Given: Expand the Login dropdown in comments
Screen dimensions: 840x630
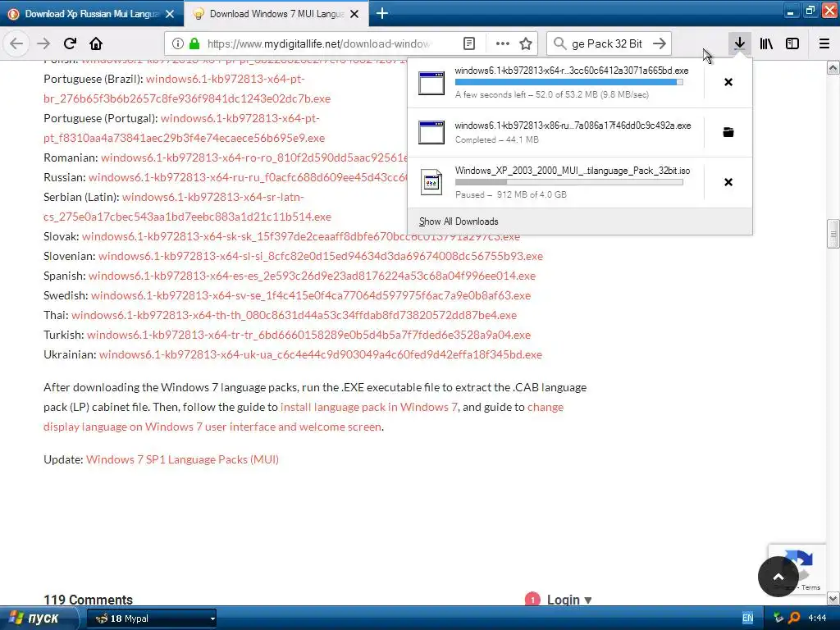Looking at the screenshot, I should pos(569,600).
